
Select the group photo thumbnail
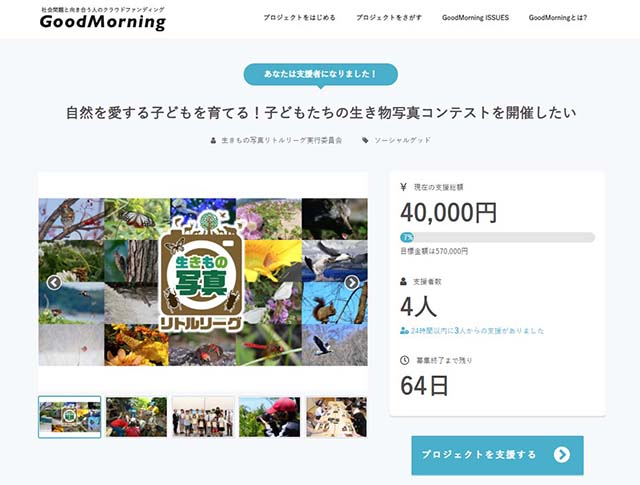[203, 417]
